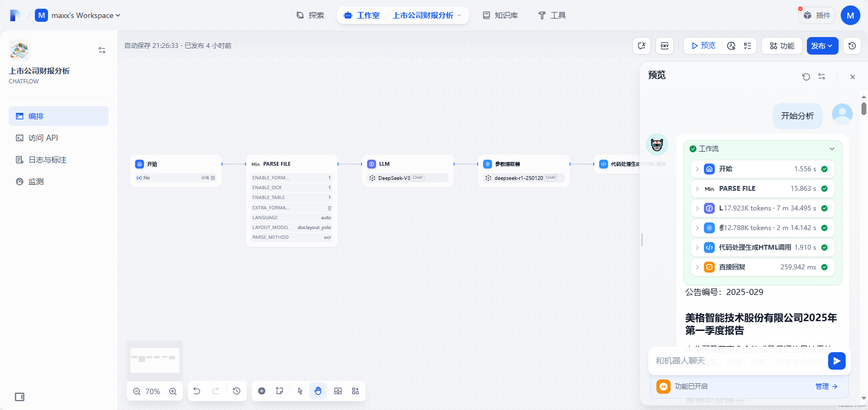Image resolution: width=868 pixels, height=410 pixels.
Task: Go to the 探索 explore tab
Action: click(x=310, y=15)
